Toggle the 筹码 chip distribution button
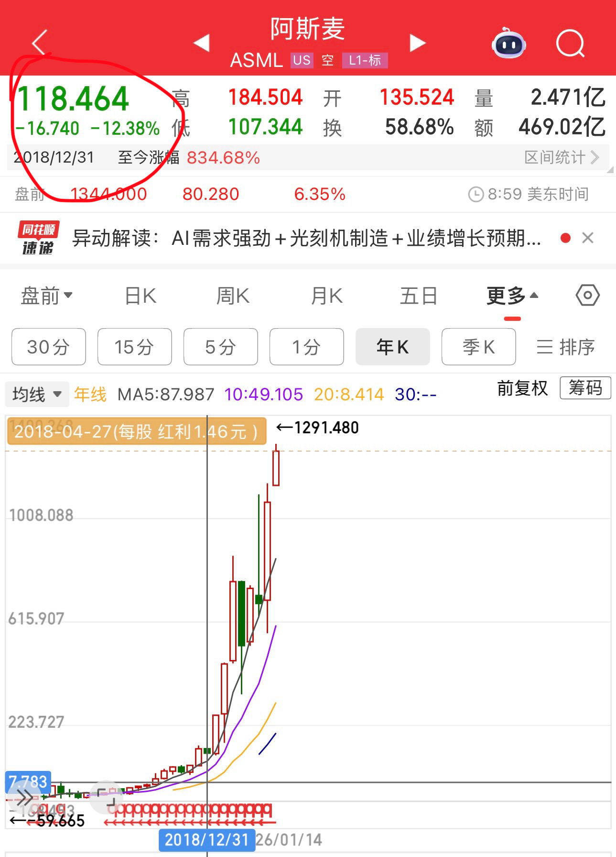 click(x=585, y=388)
